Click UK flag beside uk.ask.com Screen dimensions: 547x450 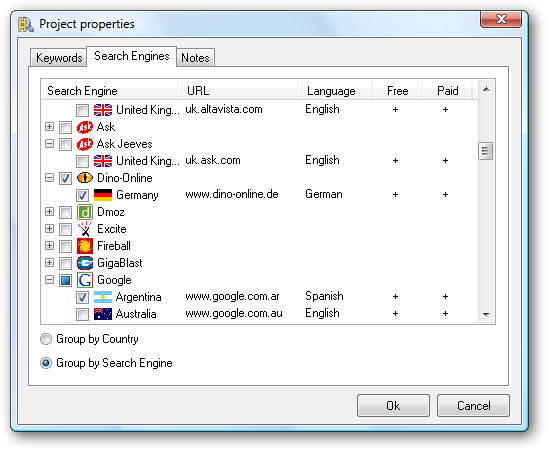(103, 161)
